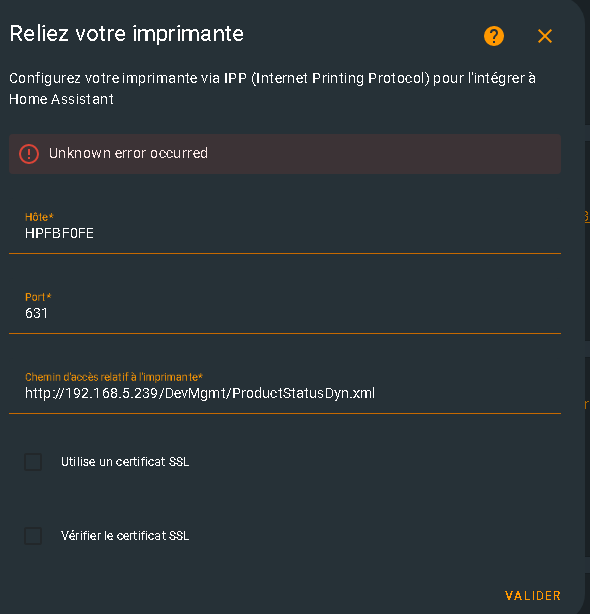Click the "Vérifier le certificat SSL" label text
590x614 pixels.
coord(125,535)
